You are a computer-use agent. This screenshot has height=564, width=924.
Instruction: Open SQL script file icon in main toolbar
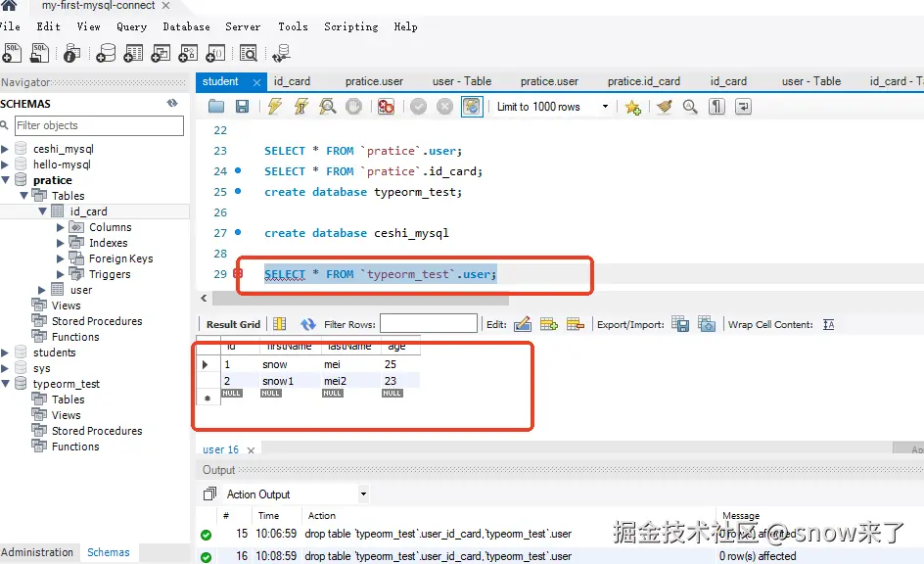(39, 53)
